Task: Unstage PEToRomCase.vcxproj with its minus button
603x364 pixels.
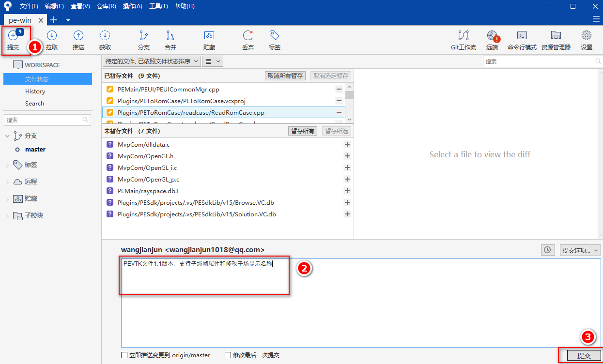Action: tap(339, 101)
